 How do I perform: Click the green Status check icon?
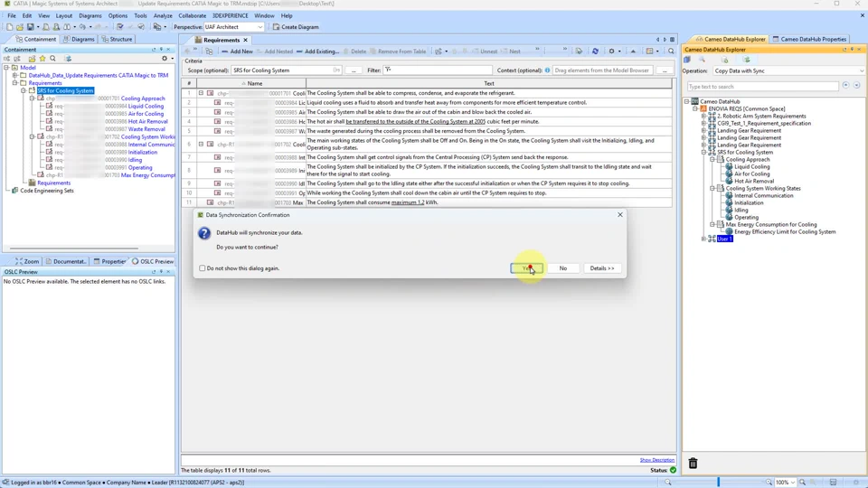point(673,470)
